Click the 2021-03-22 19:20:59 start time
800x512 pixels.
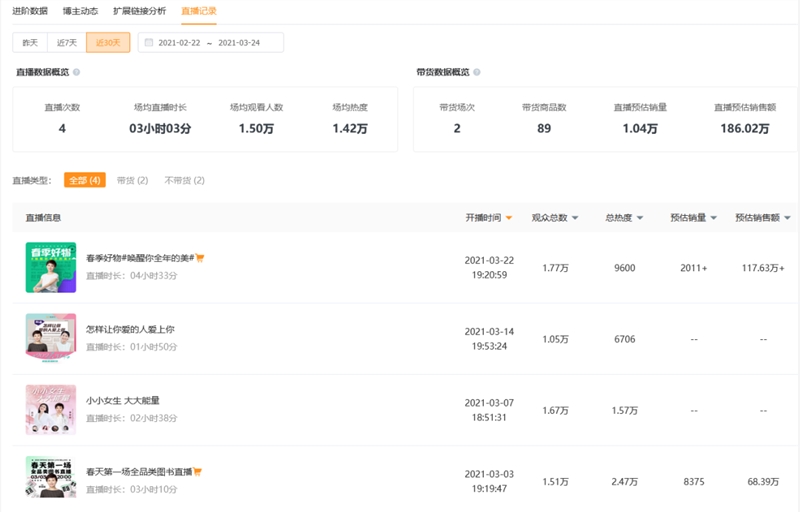[489, 267]
